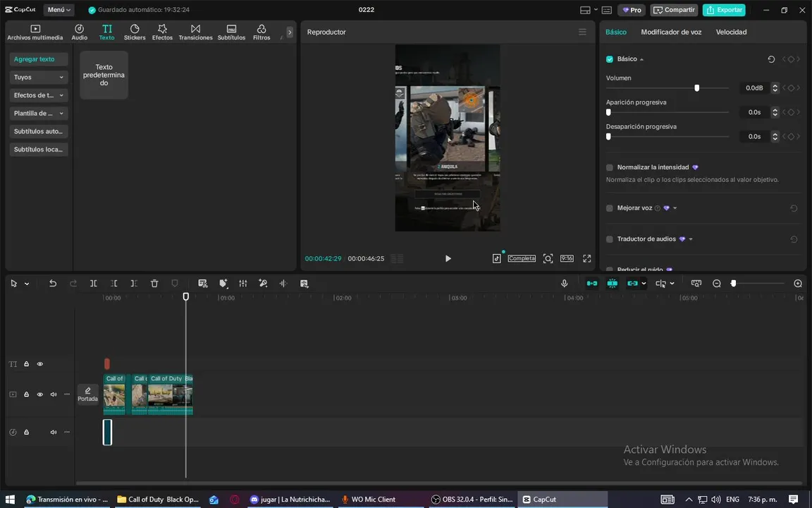Enable Normalizar la intensidad checkbox
This screenshot has width=812, height=508.
(x=610, y=167)
